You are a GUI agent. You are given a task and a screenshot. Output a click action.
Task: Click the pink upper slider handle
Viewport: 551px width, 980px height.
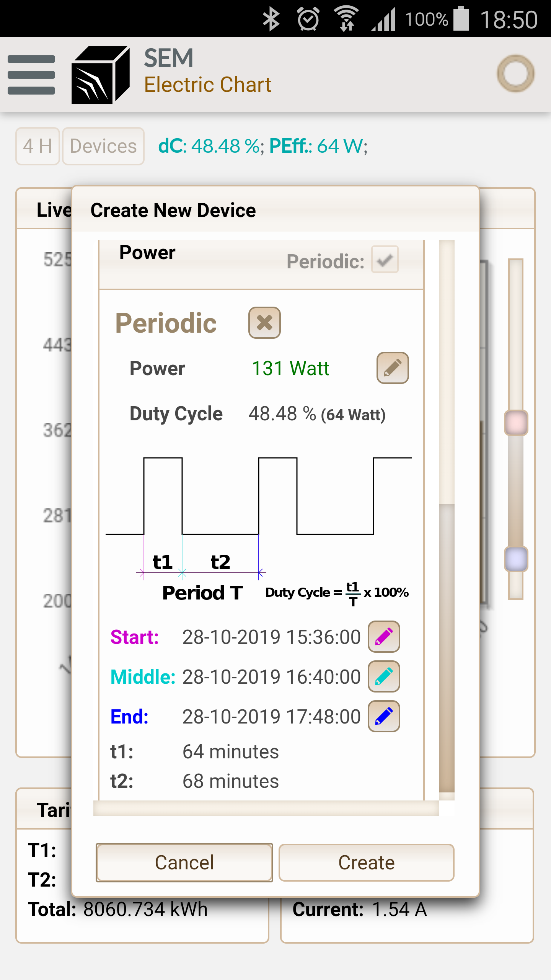pyautogui.click(x=516, y=423)
